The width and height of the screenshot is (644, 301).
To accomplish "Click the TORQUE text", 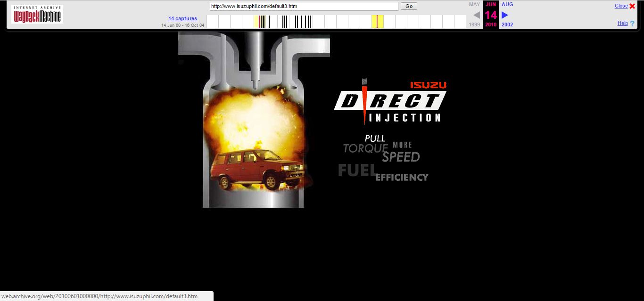I will pyautogui.click(x=365, y=148).
